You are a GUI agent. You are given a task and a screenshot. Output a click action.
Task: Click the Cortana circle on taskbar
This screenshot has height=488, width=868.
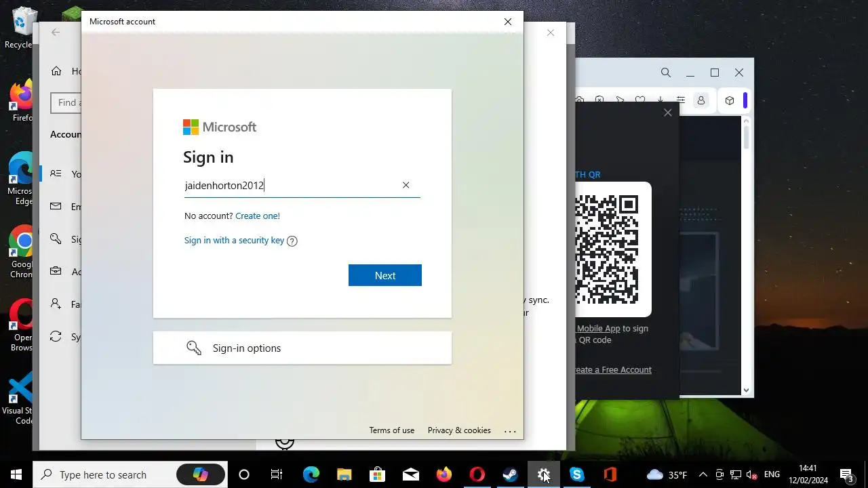(244, 474)
